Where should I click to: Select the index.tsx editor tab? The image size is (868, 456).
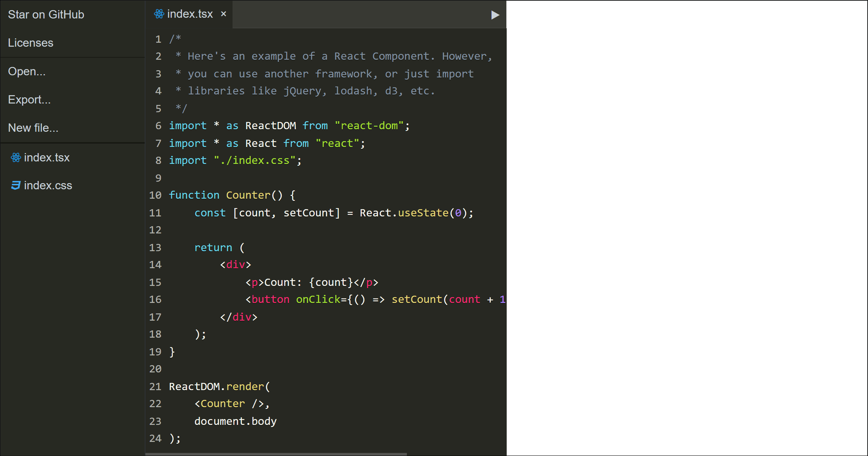pos(189,14)
